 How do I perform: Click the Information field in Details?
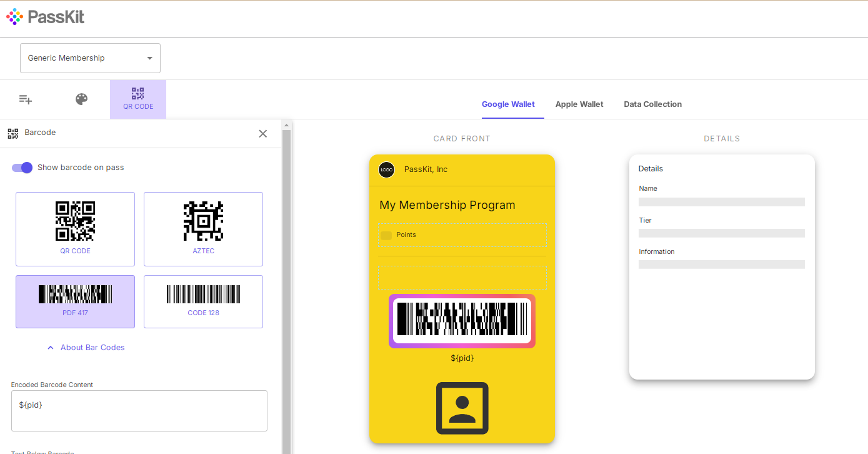point(722,260)
